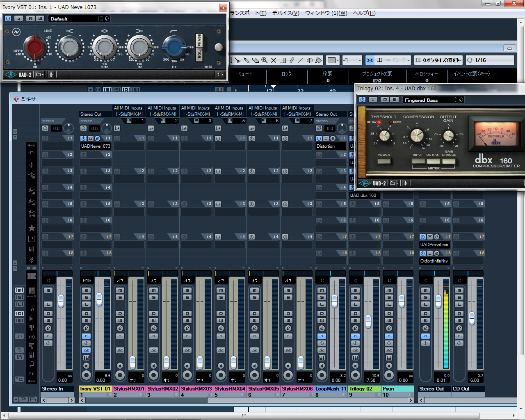Toggle the snap button in the toolbar
This screenshot has width=525, height=420.
[x=370, y=60]
